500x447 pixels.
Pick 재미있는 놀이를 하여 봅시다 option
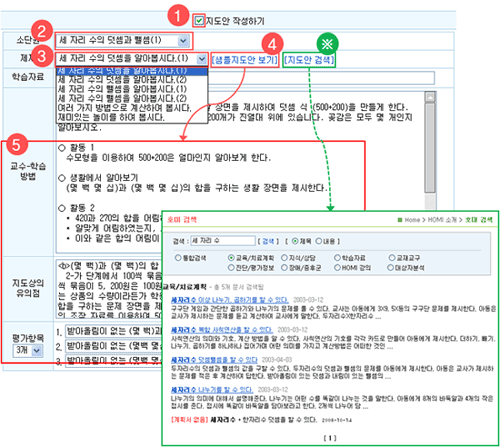(x=111, y=117)
